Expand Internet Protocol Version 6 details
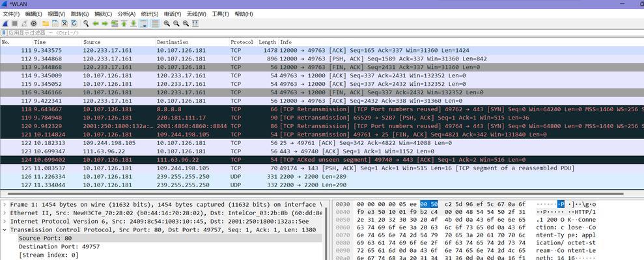 pyautogui.click(x=5, y=221)
